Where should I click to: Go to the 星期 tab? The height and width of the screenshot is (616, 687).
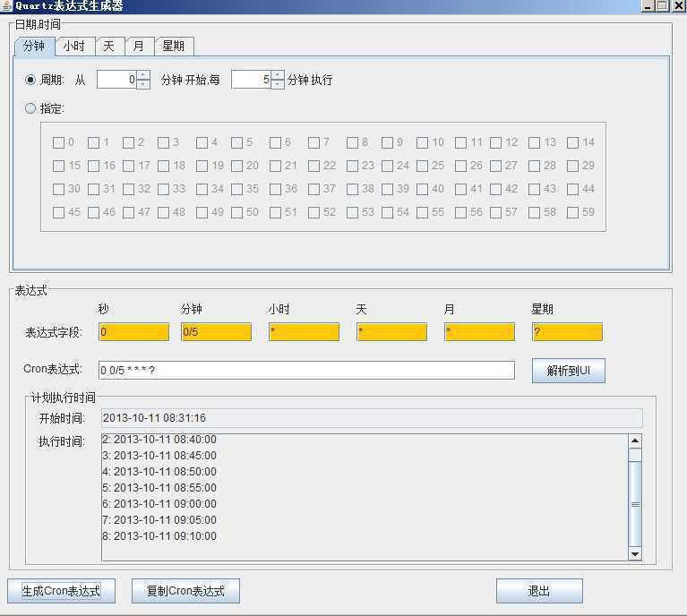tap(174, 46)
